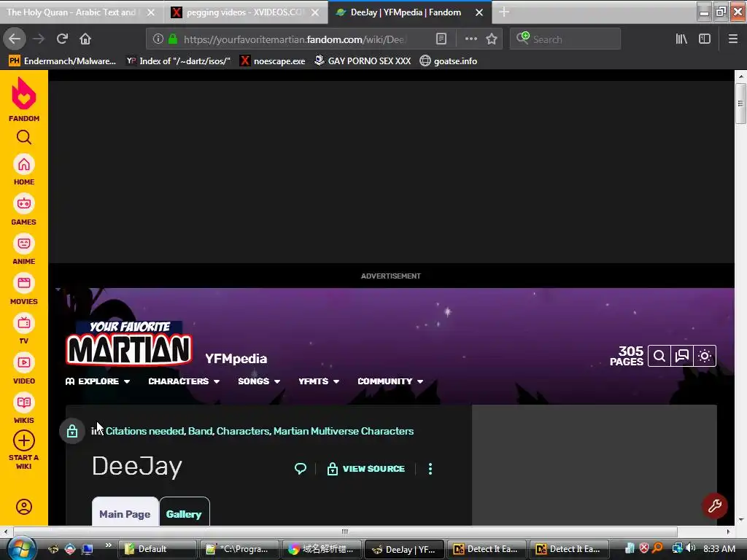This screenshot has height=560, width=747.
Task: Click the browser Home button
Action: tap(85, 39)
